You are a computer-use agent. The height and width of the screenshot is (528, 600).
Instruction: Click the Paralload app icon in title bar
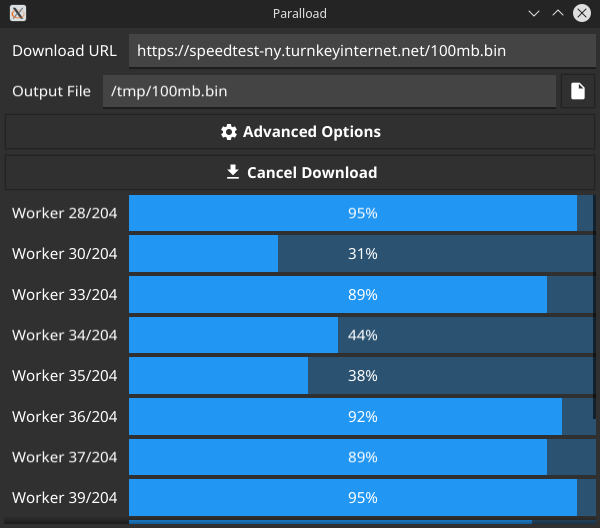[18, 13]
